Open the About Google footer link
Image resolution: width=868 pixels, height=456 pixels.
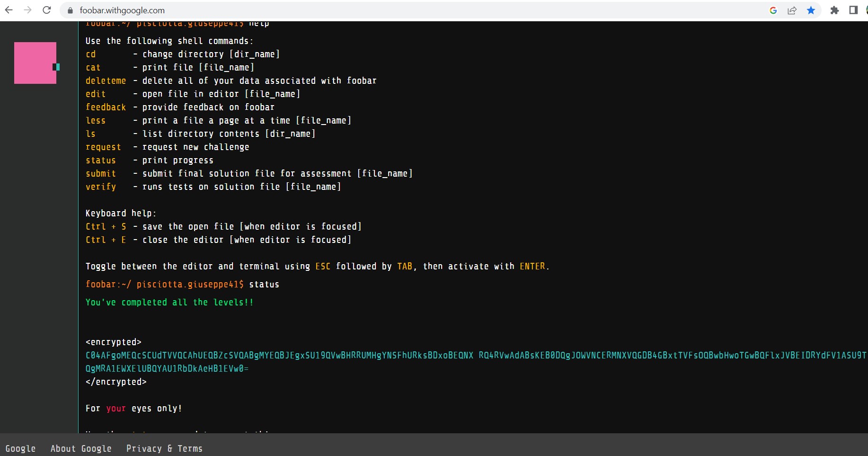tap(81, 448)
